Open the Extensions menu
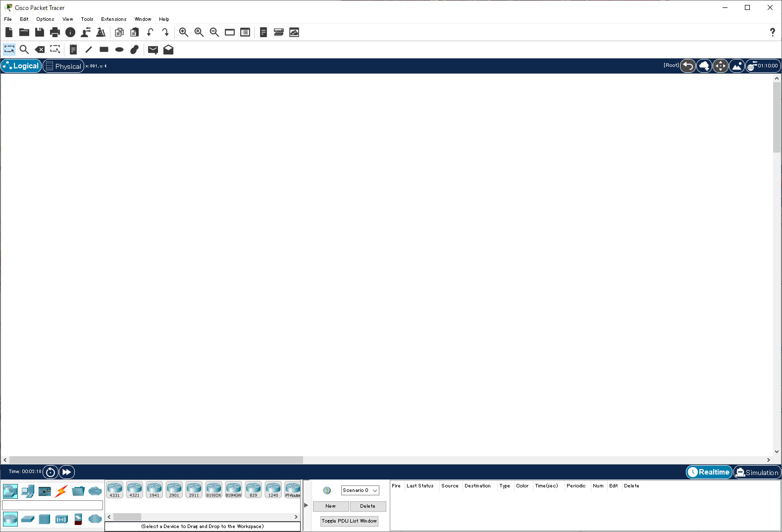 point(113,19)
